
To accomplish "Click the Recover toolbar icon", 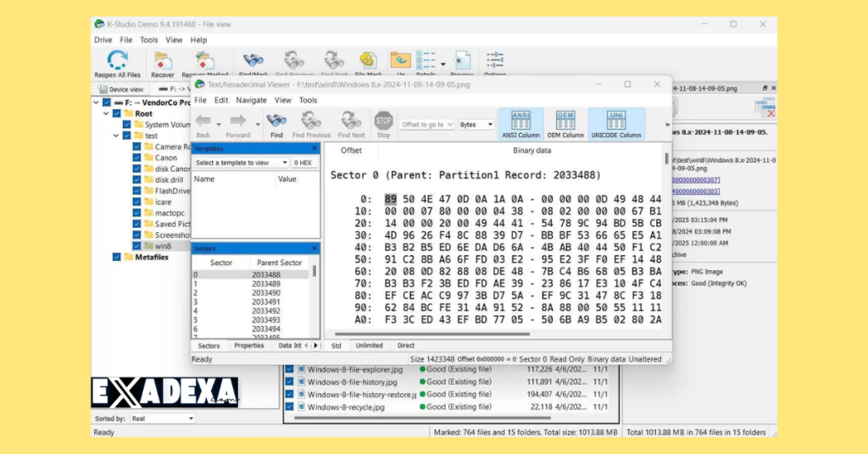I will click(163, 64).
